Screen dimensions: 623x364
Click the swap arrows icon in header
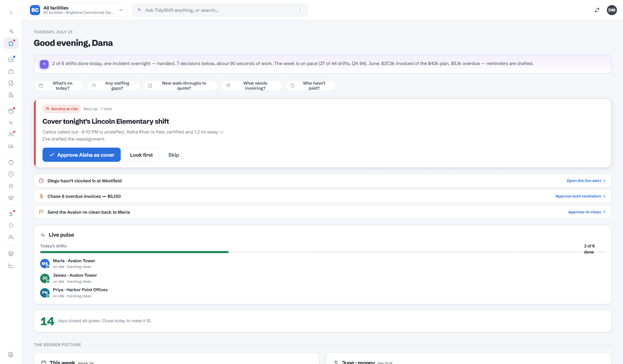pos(597,10)
